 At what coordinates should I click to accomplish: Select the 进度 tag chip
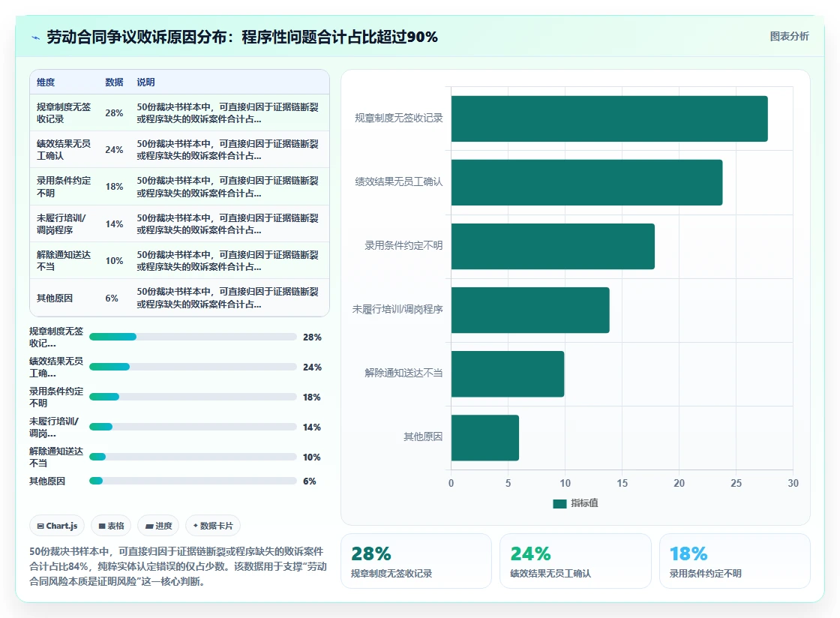tap(158, 526)
